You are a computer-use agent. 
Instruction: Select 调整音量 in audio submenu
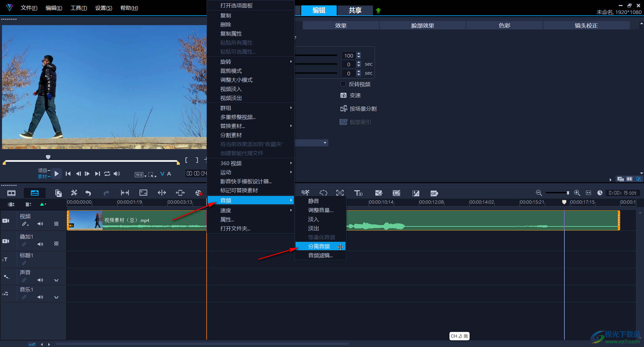click(320, 210)
